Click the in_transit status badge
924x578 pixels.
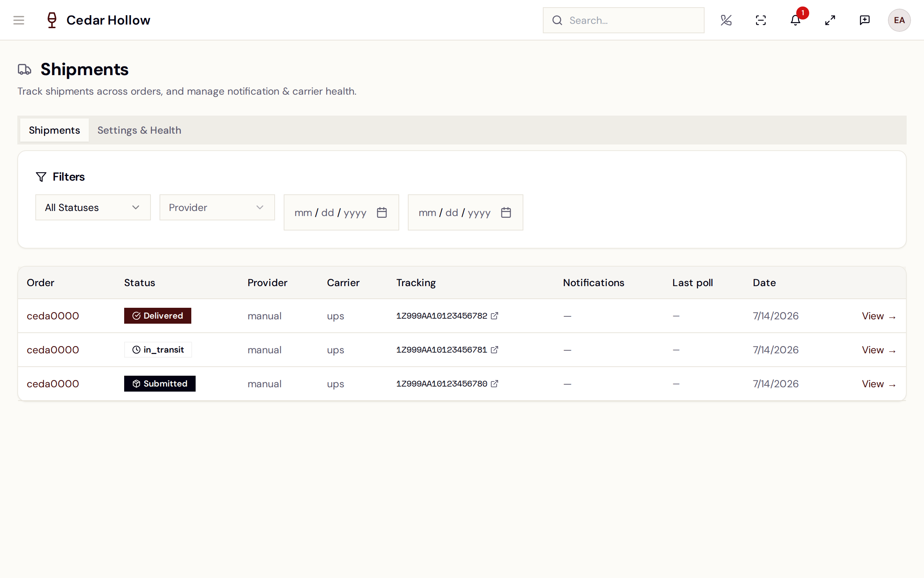(158, 350)
